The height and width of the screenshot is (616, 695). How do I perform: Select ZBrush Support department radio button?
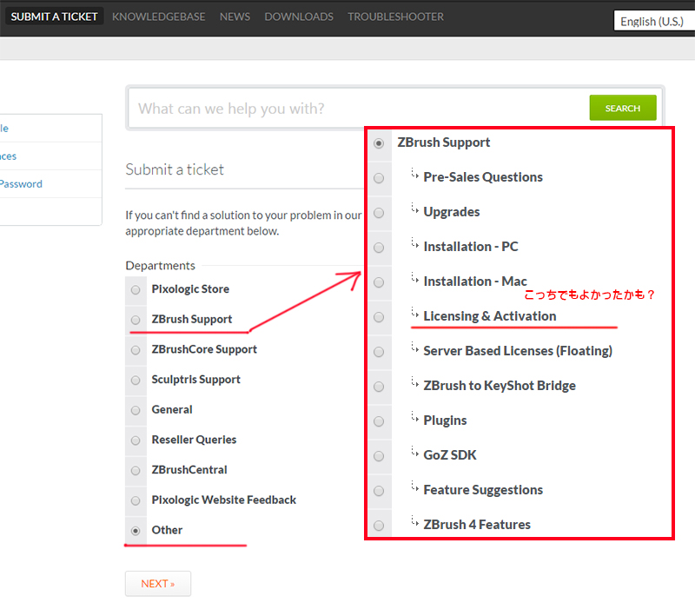[135, 320]
